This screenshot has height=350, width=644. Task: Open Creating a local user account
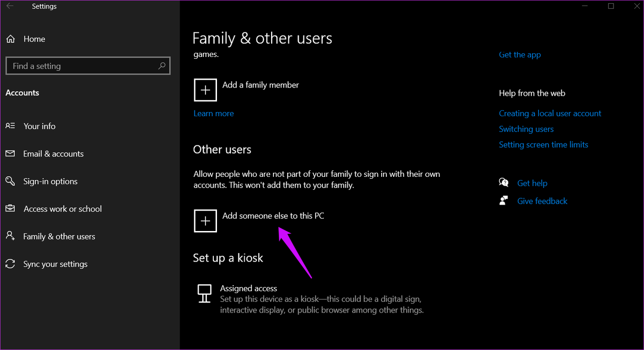coord(550,113)
